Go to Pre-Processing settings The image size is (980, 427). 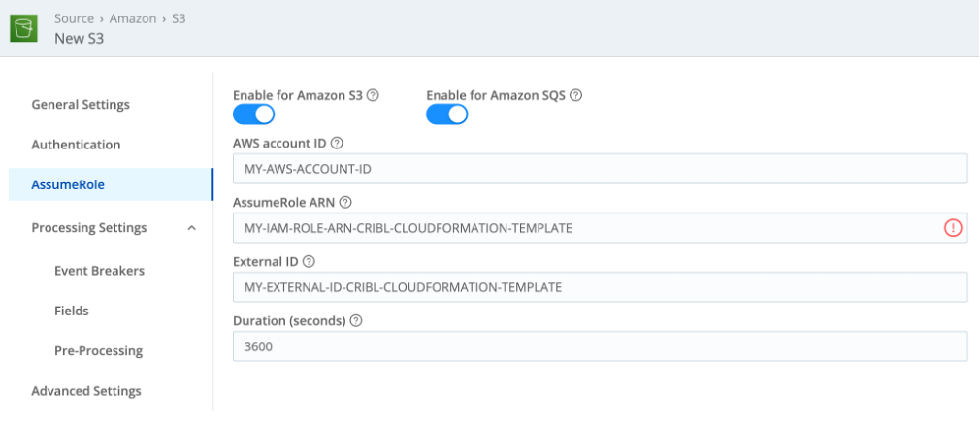(x=98, y=350)
